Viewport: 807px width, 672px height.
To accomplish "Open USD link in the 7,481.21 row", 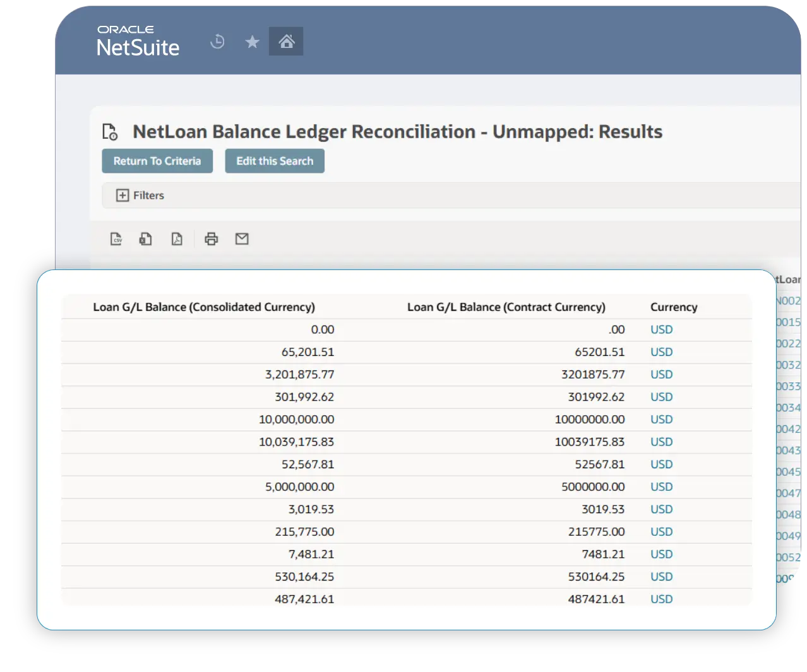I will click(662, 554).
